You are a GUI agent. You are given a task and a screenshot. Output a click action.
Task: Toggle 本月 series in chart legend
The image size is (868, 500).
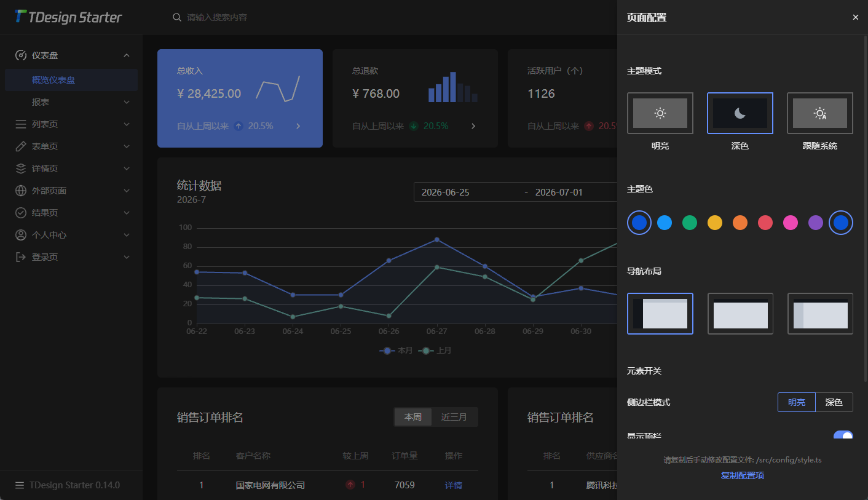pyautogui.click(x=397, y=351)
